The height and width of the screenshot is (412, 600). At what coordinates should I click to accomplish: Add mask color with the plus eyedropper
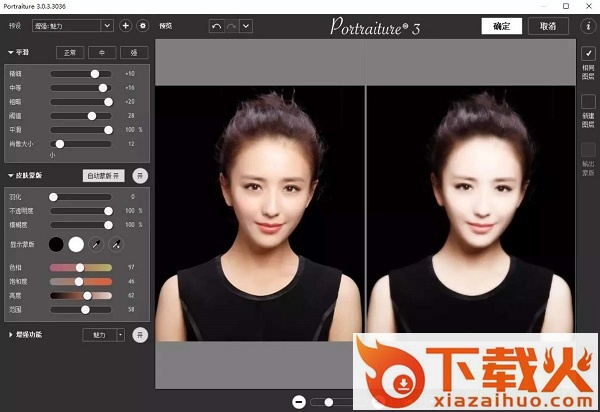[116, 244]
